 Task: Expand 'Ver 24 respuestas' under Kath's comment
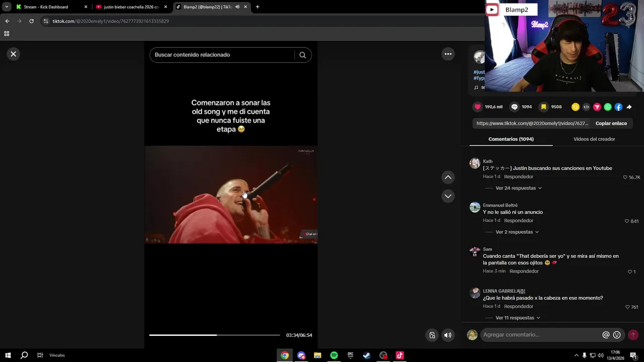[518, 188]
